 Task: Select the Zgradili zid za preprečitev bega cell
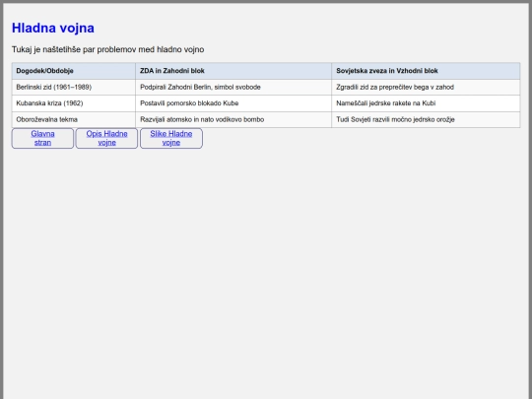coord(426,88)
